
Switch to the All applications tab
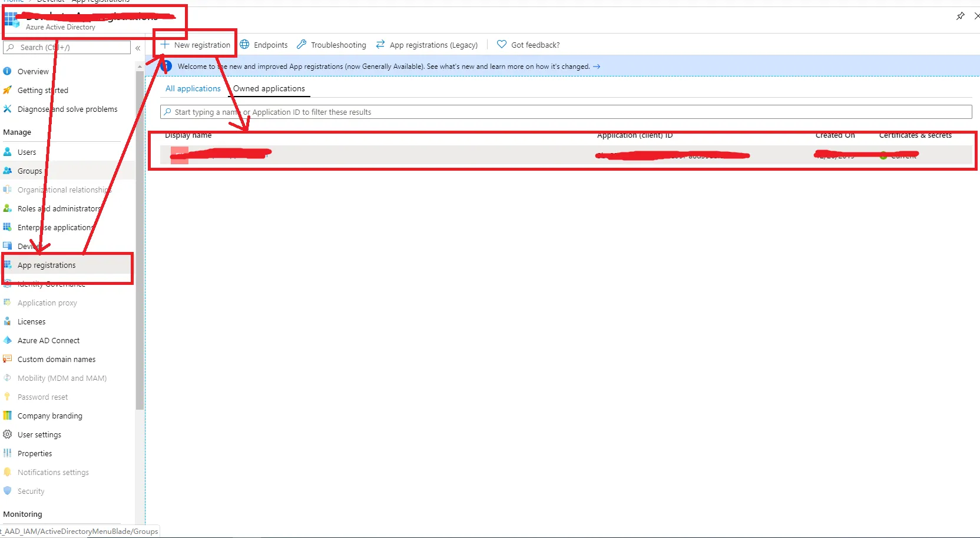tap(193, 89)
